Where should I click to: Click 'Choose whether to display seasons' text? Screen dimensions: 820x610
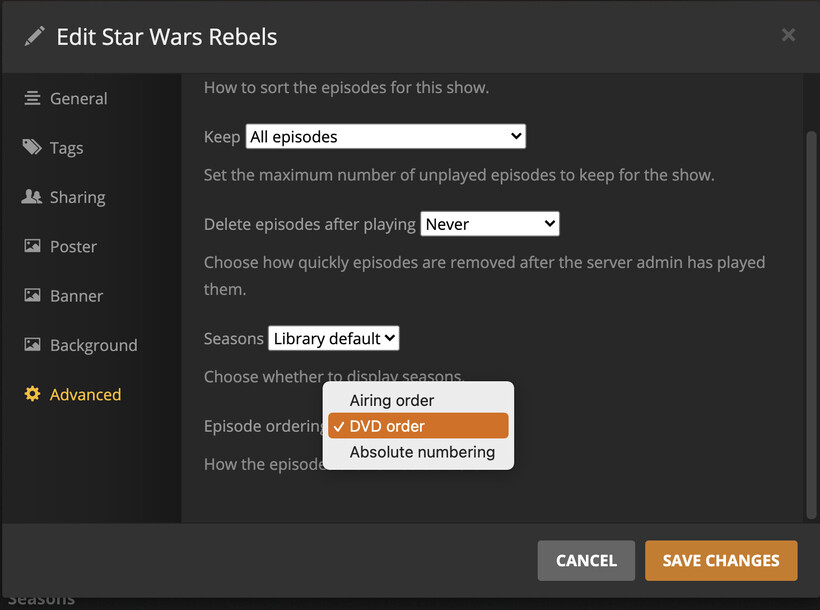coord(333,376)
